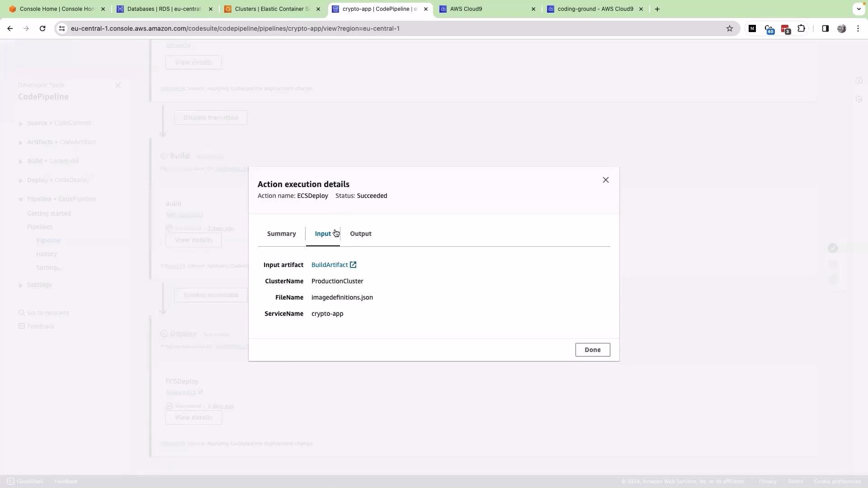Viewport: 868px width, 488px height.
Task: Close the Databases RDS browser tab
Action: [x=210, y=9]
